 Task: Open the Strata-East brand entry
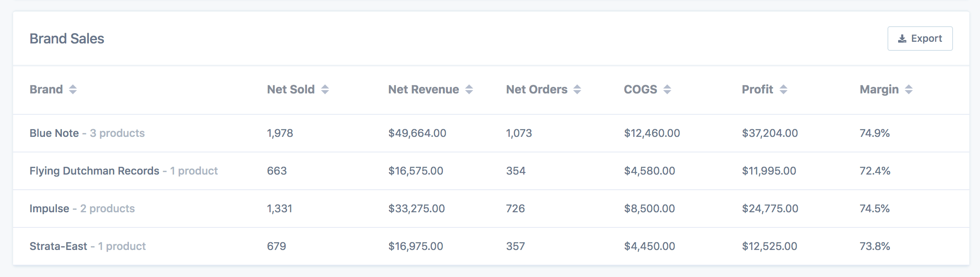(58, 246)
